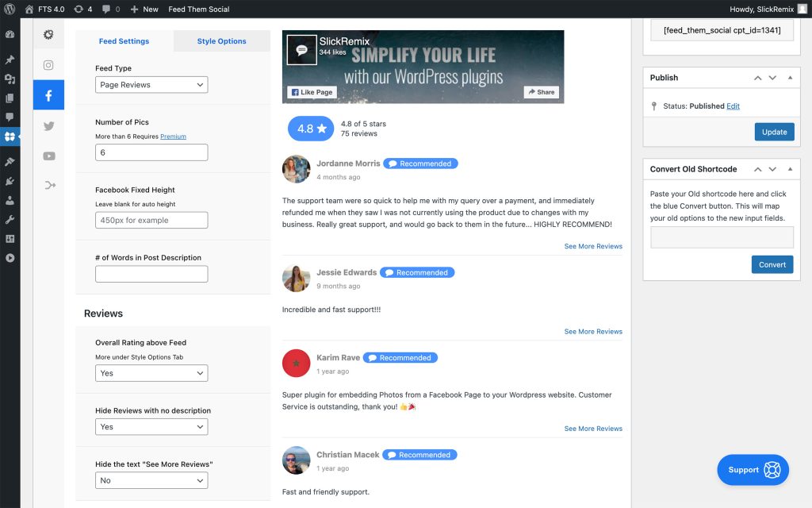Click the Convert button
The width and height of the screenshot is (812, 508).
click(772, 264)
